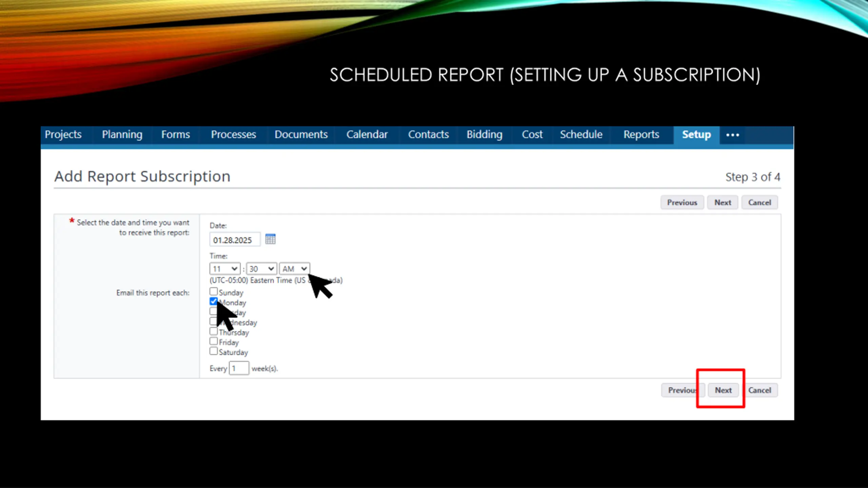Open the date picker calendar icon
The width and height of the screenshot is (868, 488).
tap(270, 239)
